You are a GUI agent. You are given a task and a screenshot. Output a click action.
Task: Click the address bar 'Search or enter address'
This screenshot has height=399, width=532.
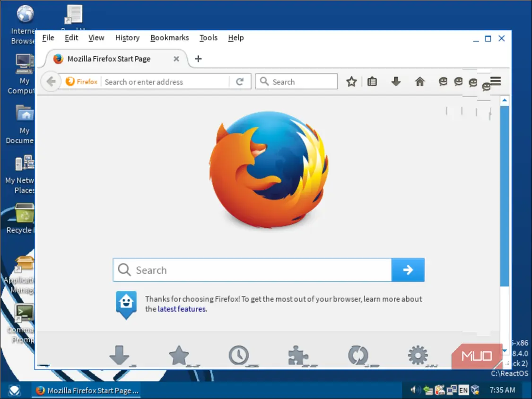(x=166, y=82)
